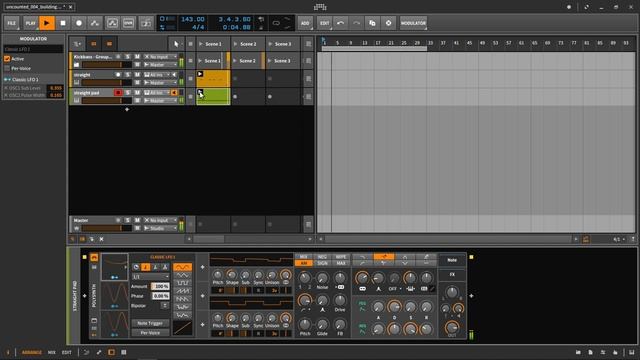
Task: Toggle arranger timeline panel icon
Action: 109,44
